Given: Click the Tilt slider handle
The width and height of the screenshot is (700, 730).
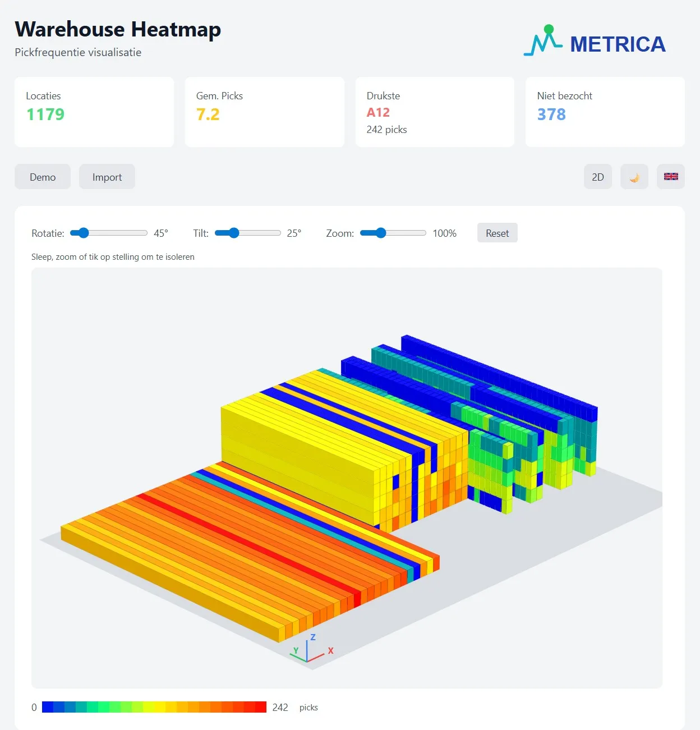Looking at the screenshot, I should pos(234,233).
